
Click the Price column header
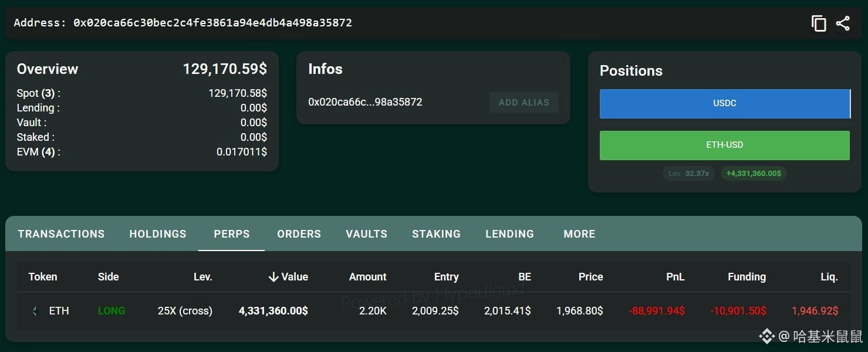pos(590,277)
